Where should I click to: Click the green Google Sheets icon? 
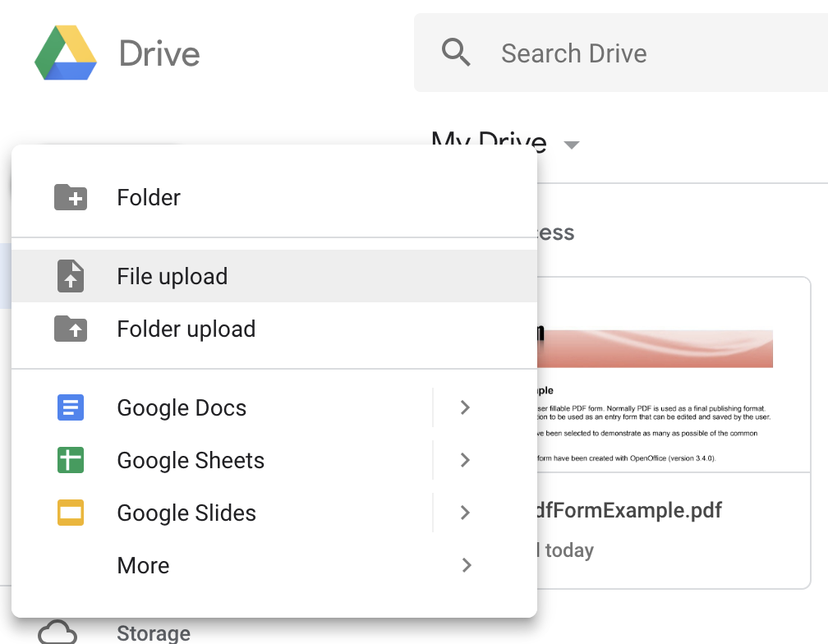point(71,460)
